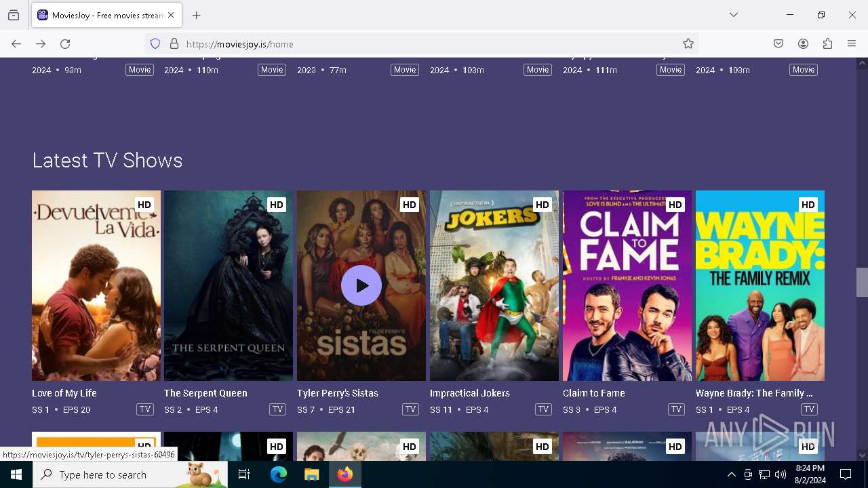
Task: Open the tracking protection shield icon
Action: click(155, 44)
